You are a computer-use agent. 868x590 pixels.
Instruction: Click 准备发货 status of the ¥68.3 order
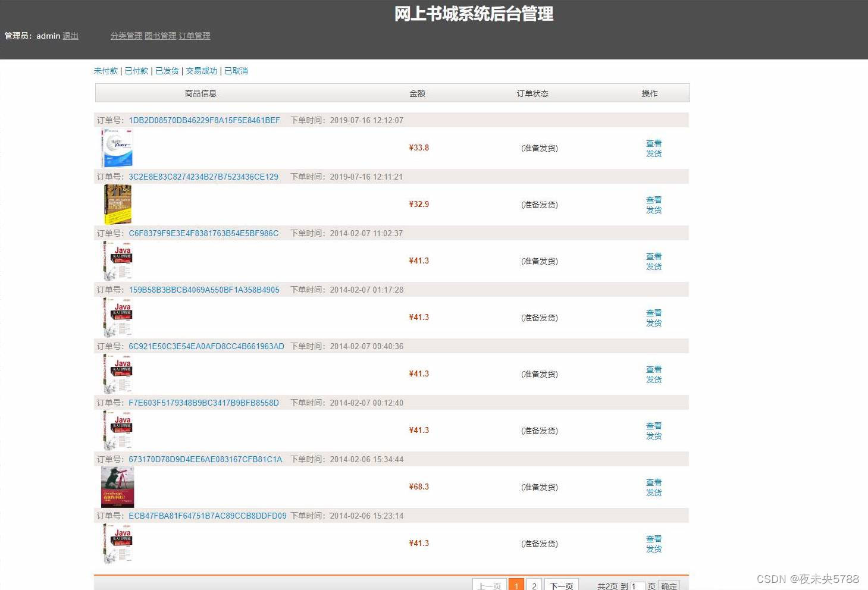(x=540, y=487)
